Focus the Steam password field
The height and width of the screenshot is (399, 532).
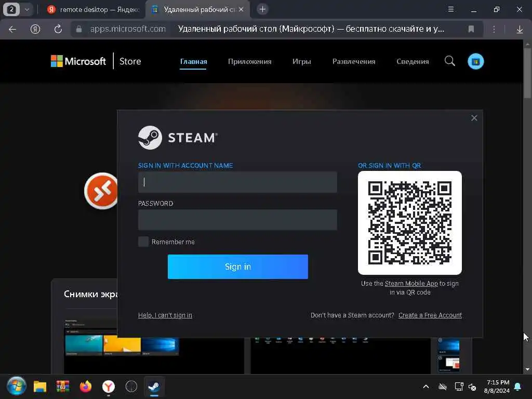pyautogui.click(x=237, y=220)
